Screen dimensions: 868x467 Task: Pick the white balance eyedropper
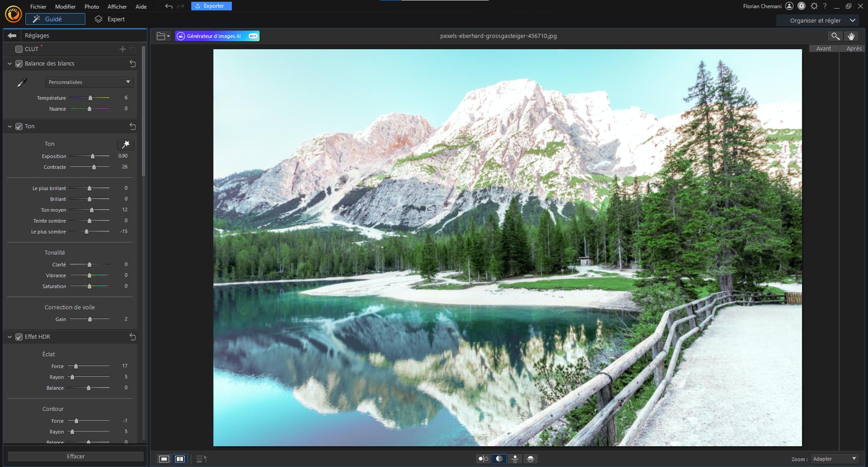22,82
